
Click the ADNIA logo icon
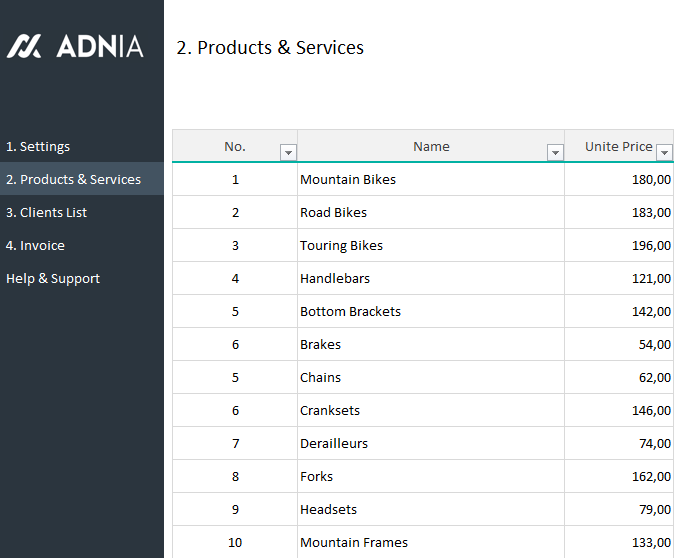click(x=24, y=47)
